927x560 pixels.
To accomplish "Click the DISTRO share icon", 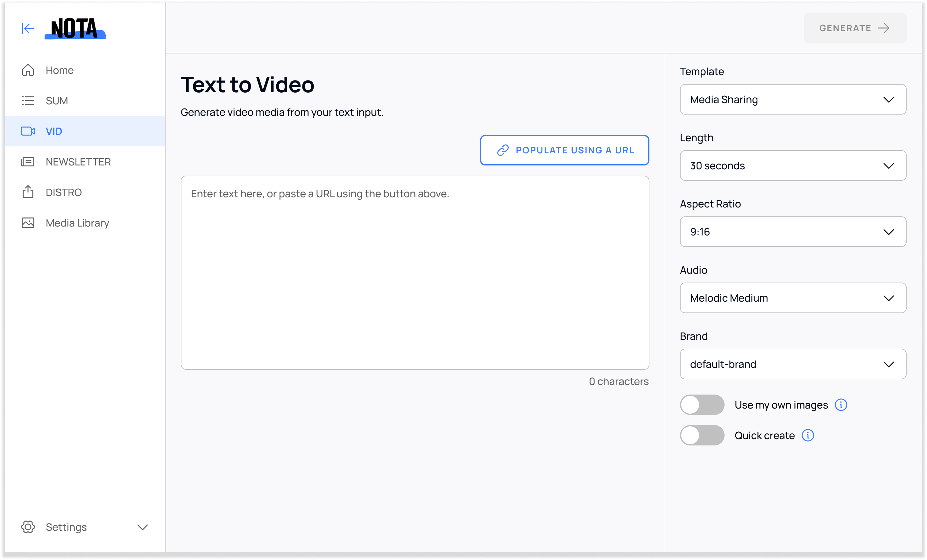I will (x=28, y=192).
